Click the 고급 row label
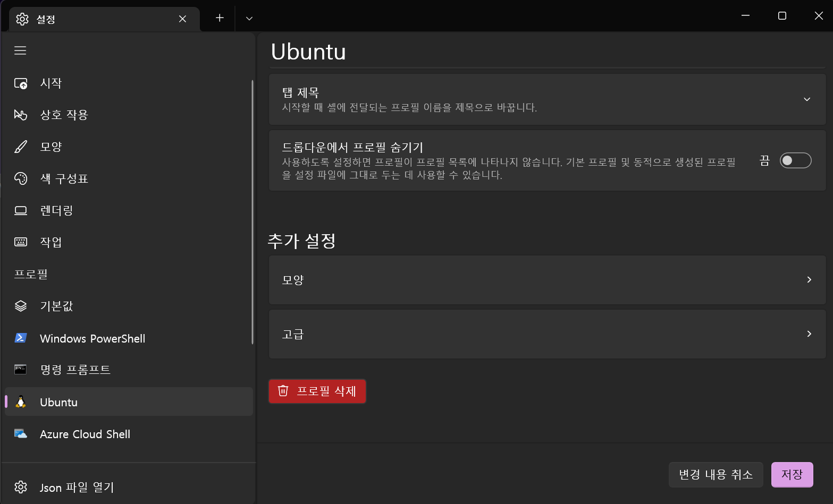Viewport: 833px width, 504px height. 293,334
